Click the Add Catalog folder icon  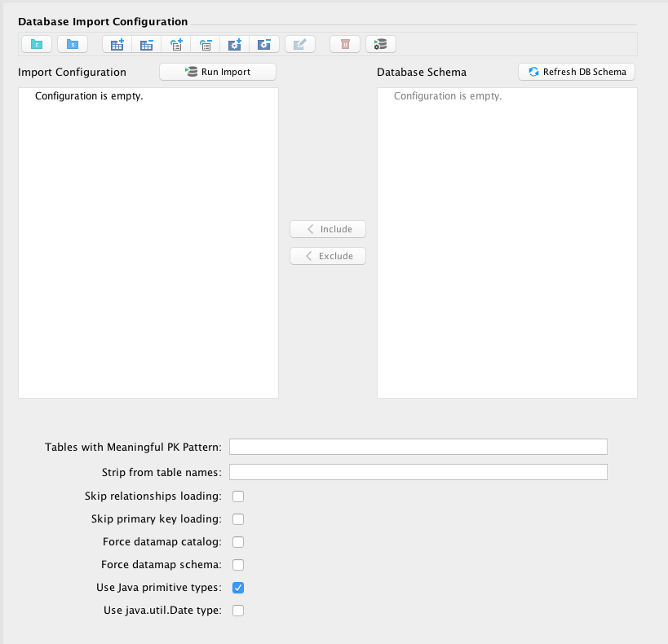[37, 44]
